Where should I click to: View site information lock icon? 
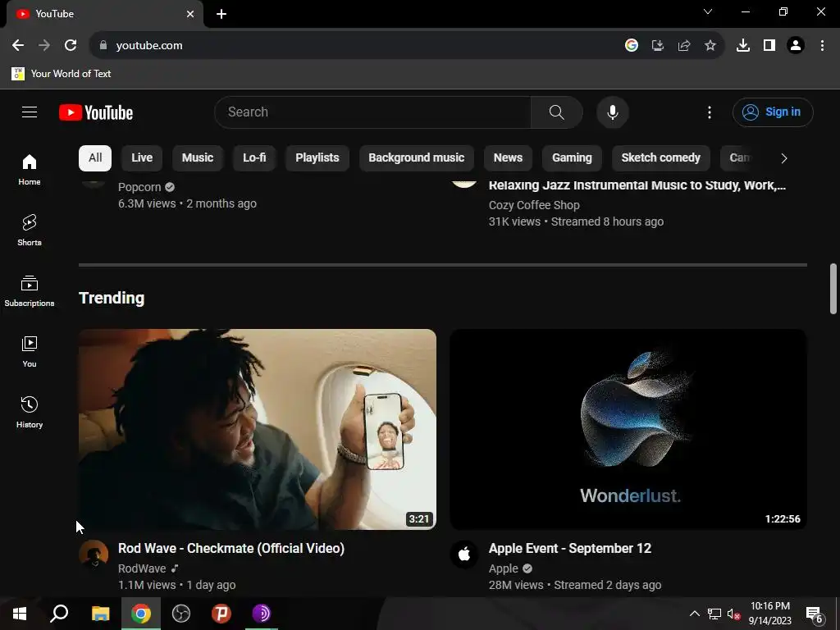tap(103, 46)
